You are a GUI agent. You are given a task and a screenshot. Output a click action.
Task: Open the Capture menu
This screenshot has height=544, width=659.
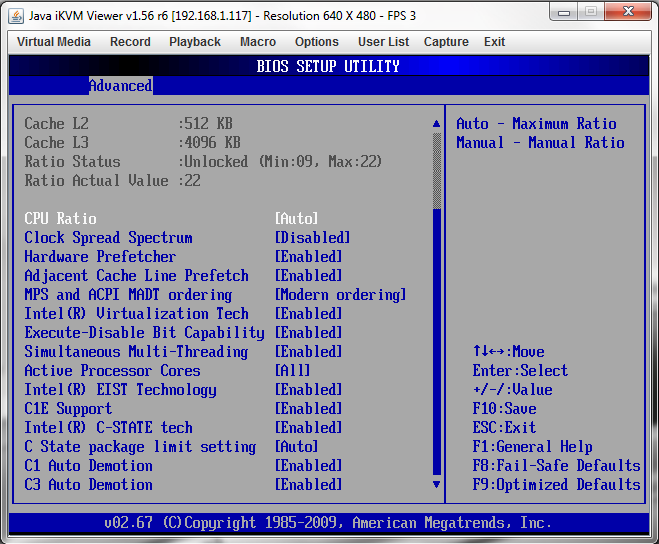[446, 42]
